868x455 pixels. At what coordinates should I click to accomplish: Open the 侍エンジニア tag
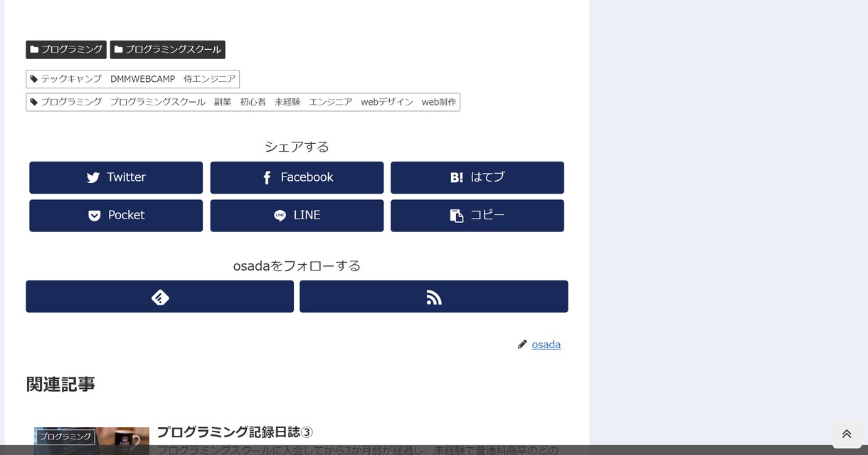pos(209,79)
